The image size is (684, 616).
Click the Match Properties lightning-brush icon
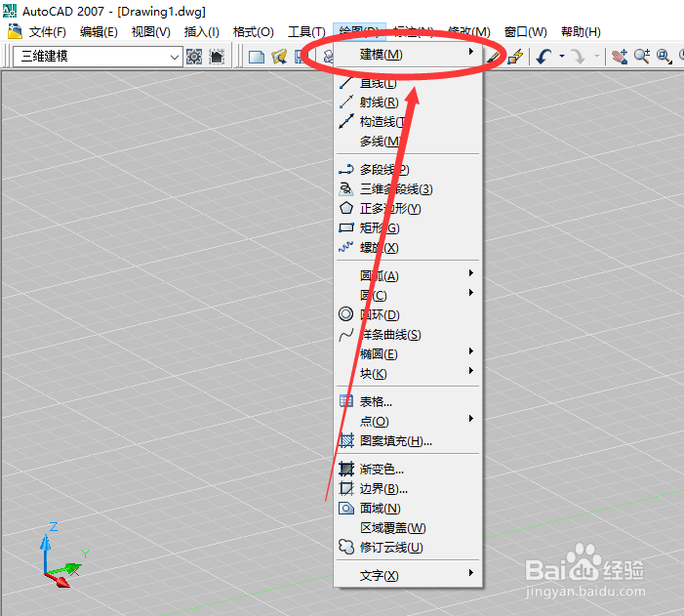coord(515,57)
